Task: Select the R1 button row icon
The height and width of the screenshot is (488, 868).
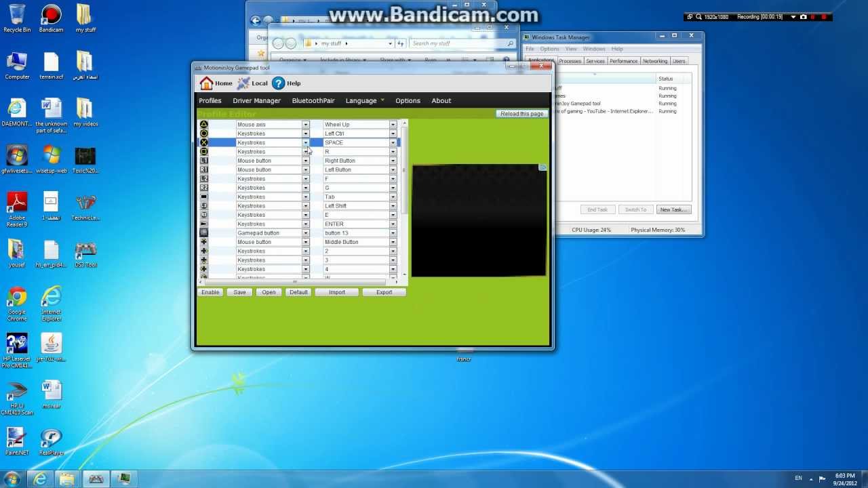Action: (x=203, y=169)
